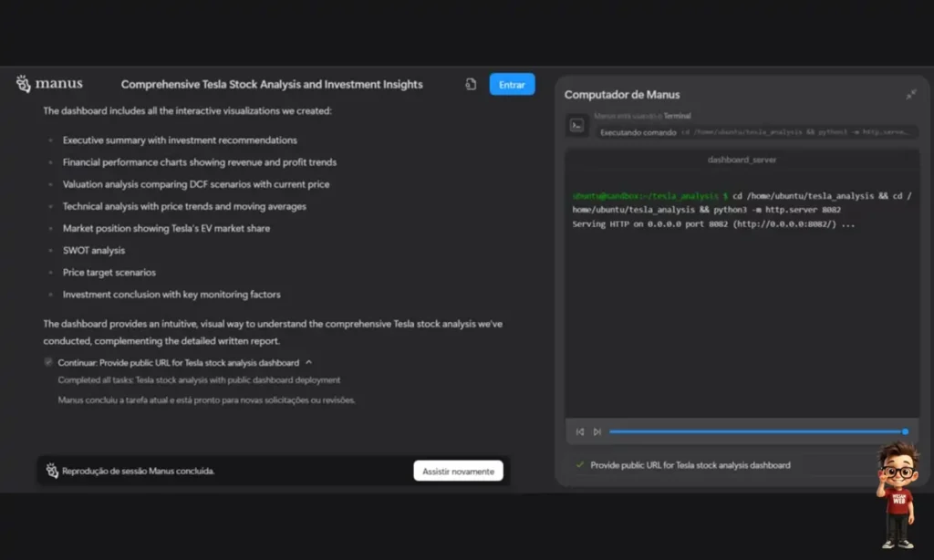Click the Manus logo icon in header

(23, 83)
